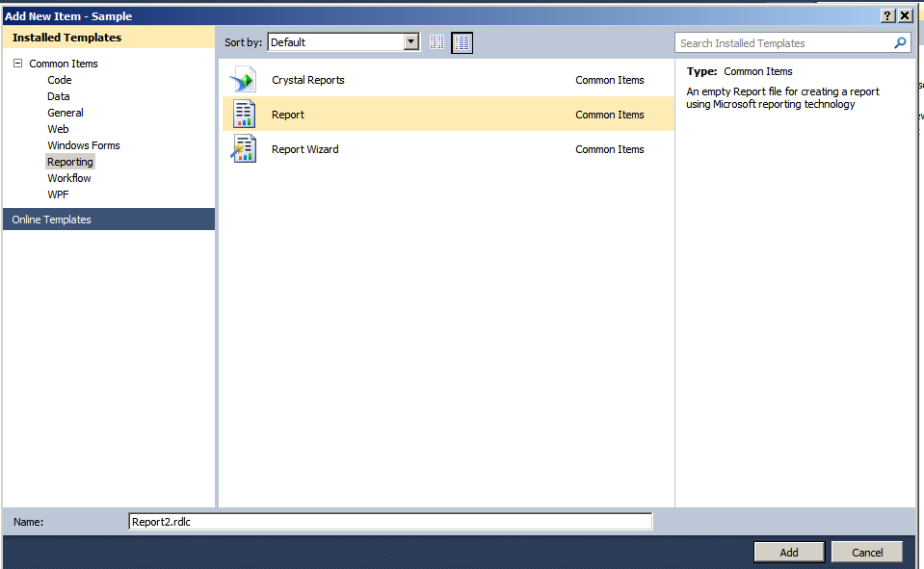The width and height of the screenshot is (924, 569).
Task: Select the Report Wizard template name
Action: pos(304,149)
